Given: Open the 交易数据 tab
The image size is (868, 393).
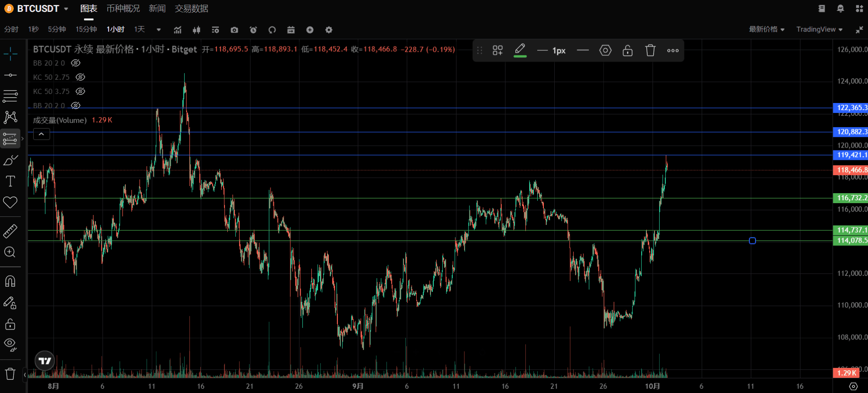Looking at the screenshot, I should pyautogui.click(x=191, y=9).
